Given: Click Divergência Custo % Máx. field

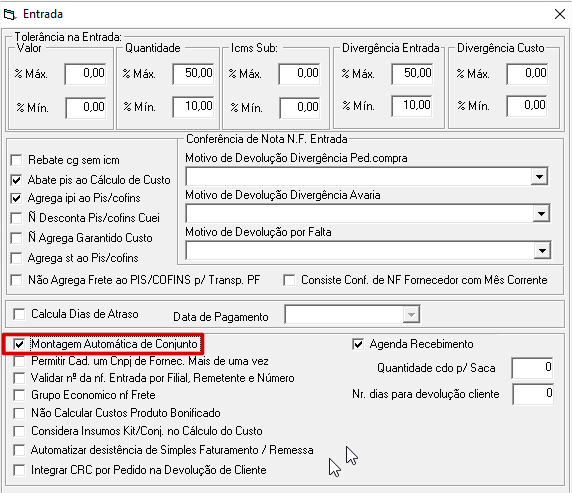Looking at the screenshot, I should pos(527,74).
